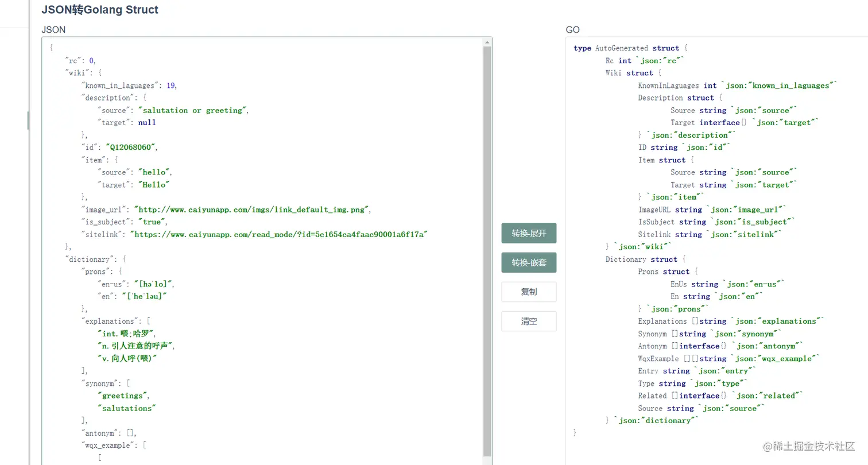
Task: Click the 复制 copy button
Action: (528, 292)
